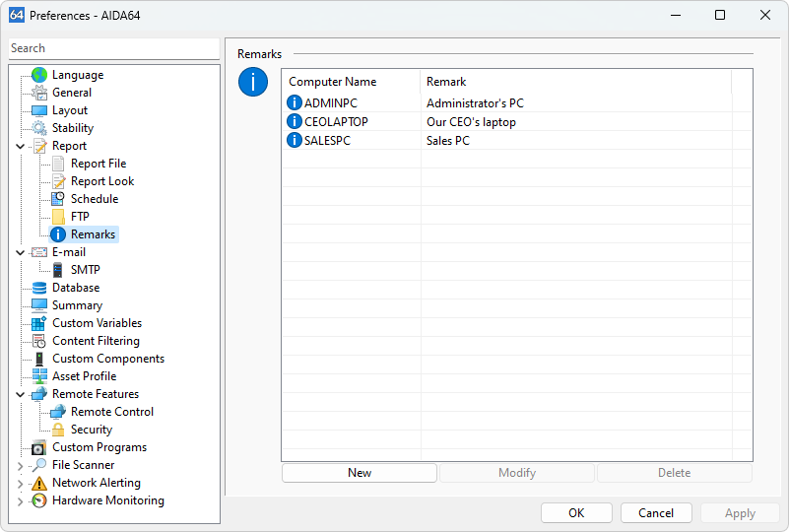The image size is (789, 532).
Task: Click the Cancel button
Action: [656, 513]
